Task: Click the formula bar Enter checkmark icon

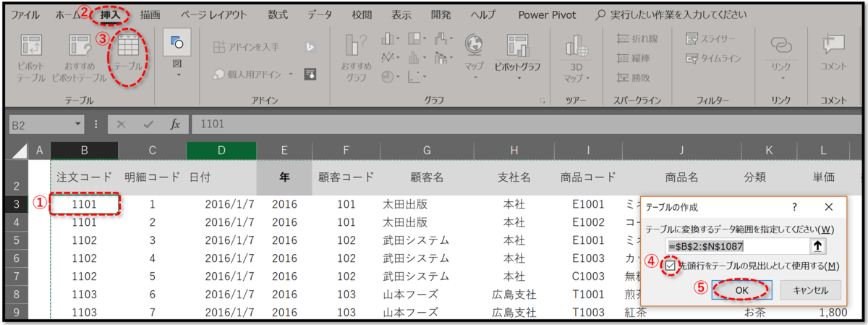Action: pos(148,124)
